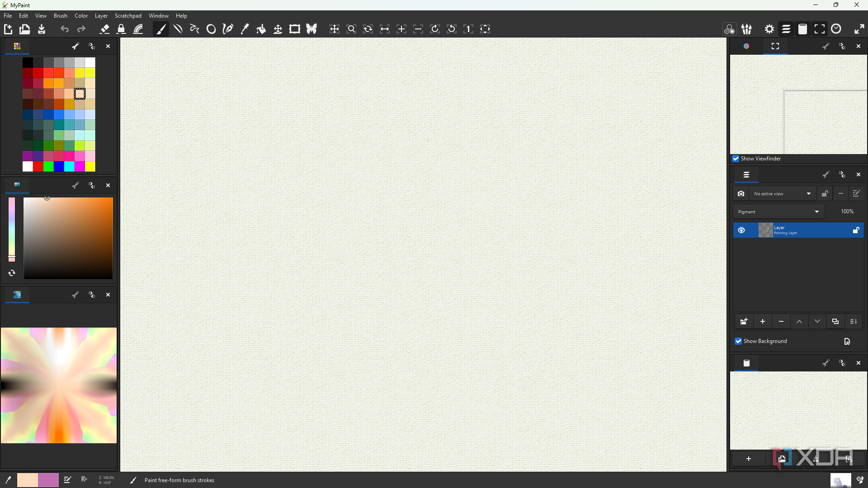This screenshot has height=488, width=868.
Task: Redo the last undone stroke
Action: [81, 29]
